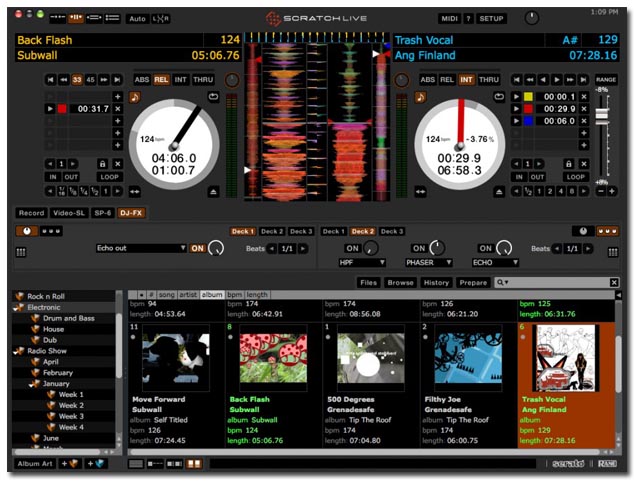
Task: Select THRU mode on left deck
Action: (203, 80)
